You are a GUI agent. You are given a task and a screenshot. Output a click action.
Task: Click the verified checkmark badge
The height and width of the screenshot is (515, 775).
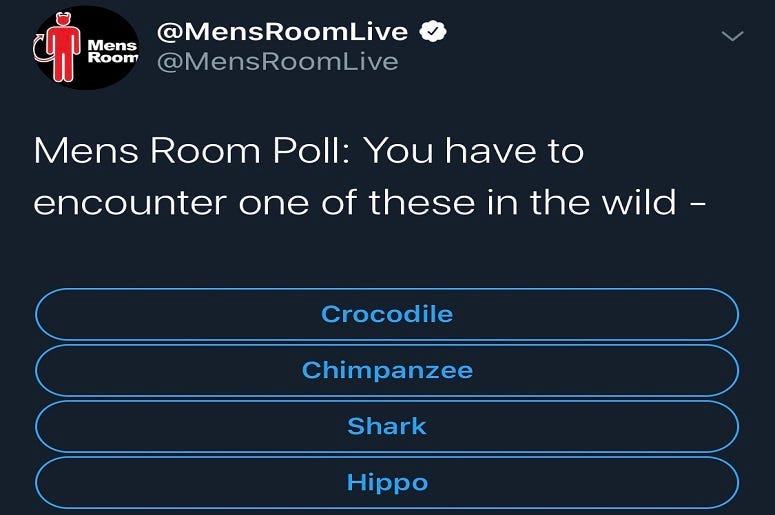click(x=433, y=32)
